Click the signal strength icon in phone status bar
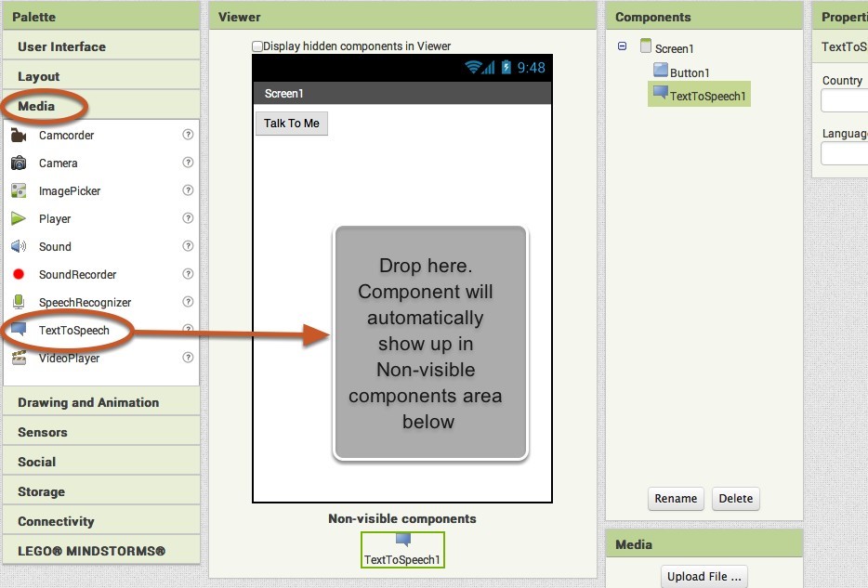This screenshot has height=588, width=868. (488, 68)
